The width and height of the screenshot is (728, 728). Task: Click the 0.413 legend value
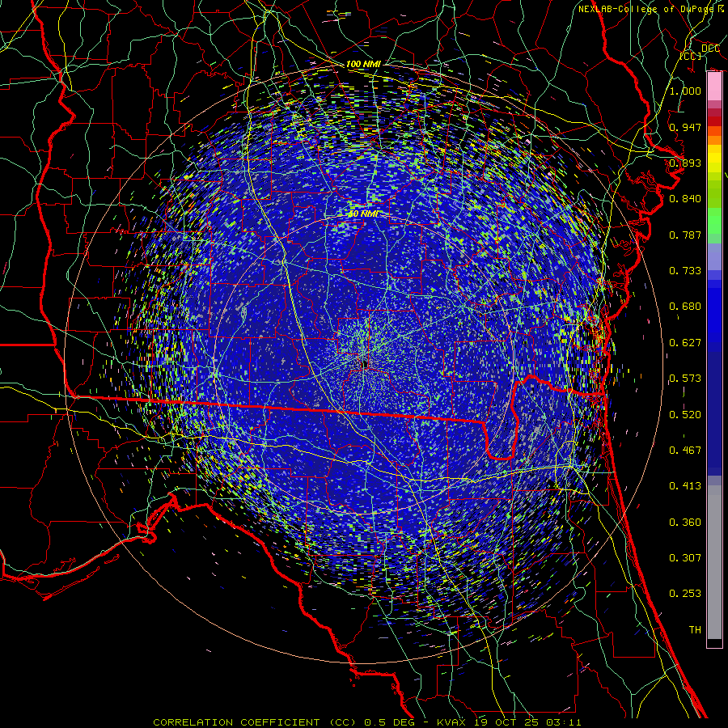685,486
